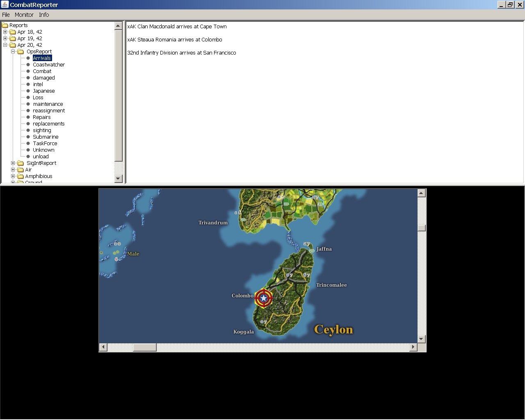This screenshot has width=525, height=420.
Task: Click the Amphibious tree label
Action: [x=39, y=176]
